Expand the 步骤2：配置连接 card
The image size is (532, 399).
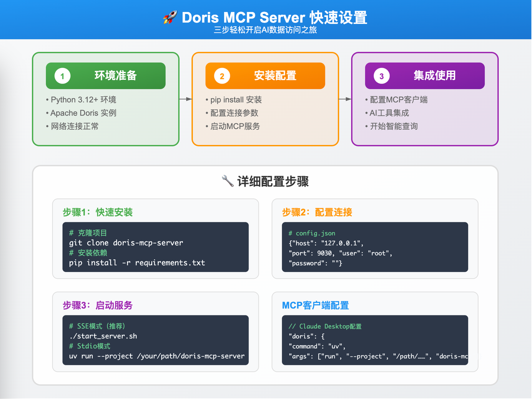click(x=374, y=239)
